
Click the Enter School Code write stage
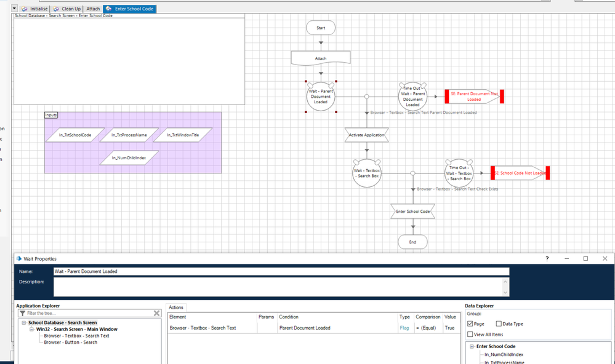(412, 212)
